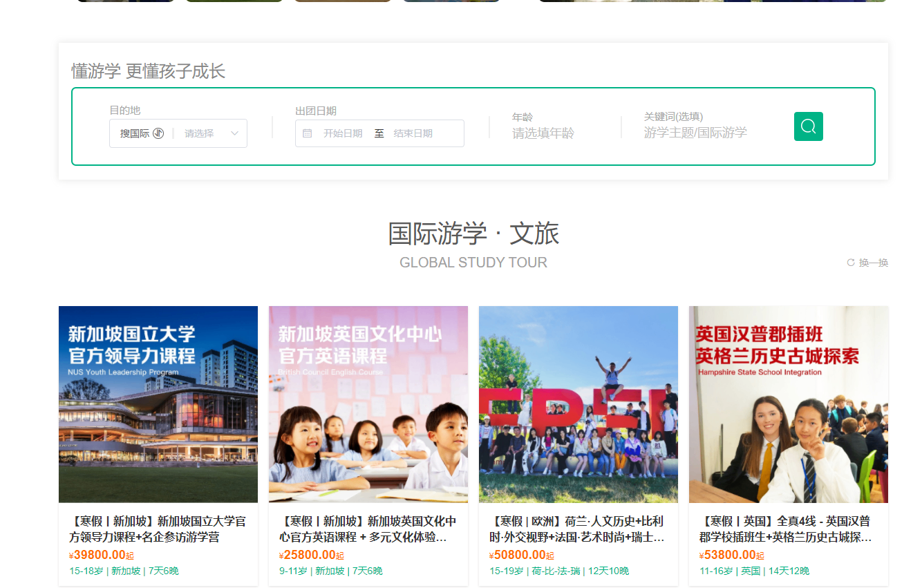Click the 年龄 label
The width and height of the screenshot is (922, 588).
pyautogui.click(x=523, y=117)
